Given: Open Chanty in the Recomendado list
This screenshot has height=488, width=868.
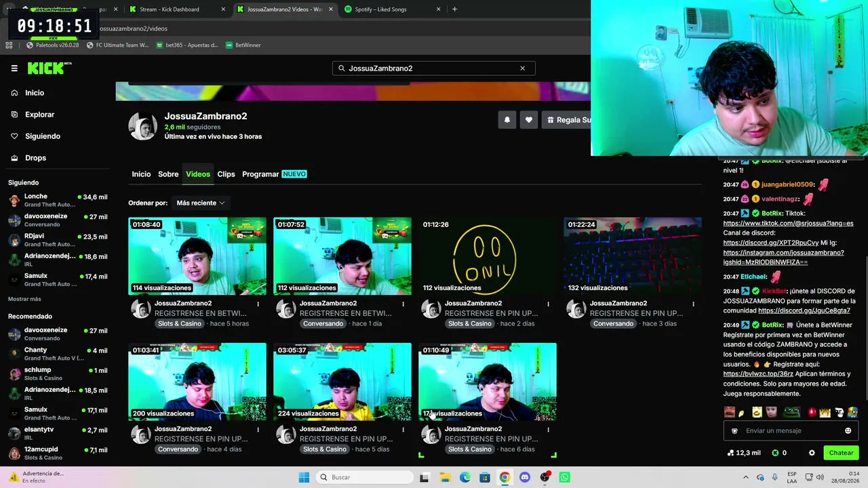Looking at the screenshot, I should [58, 354].
